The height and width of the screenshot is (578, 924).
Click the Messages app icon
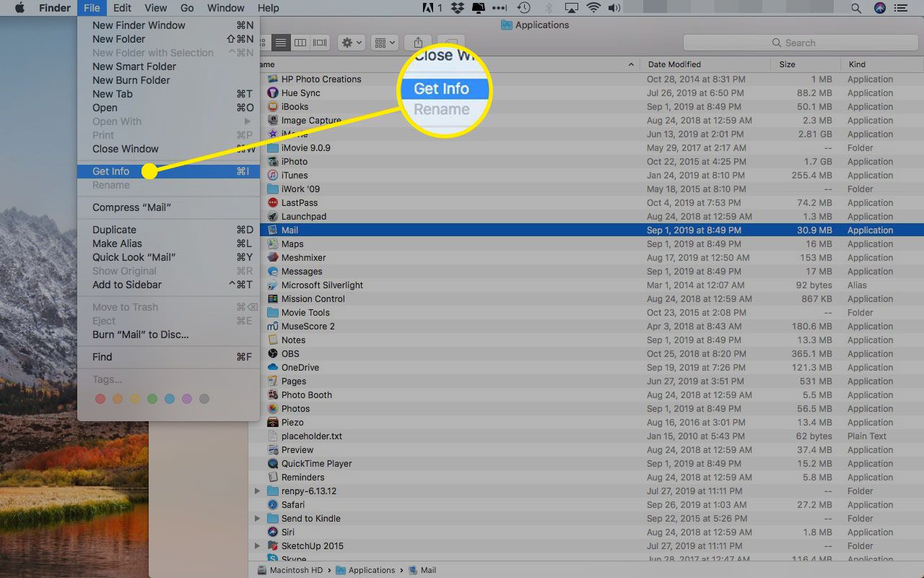pos(273,272)
